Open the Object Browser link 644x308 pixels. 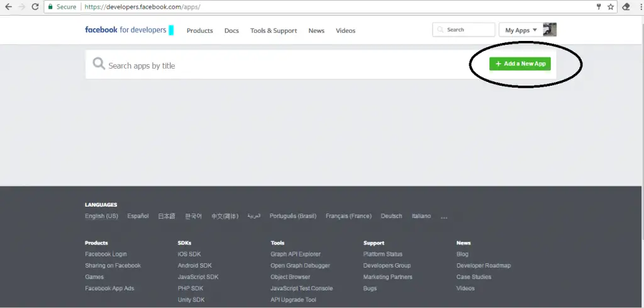(x=291, y=277)
